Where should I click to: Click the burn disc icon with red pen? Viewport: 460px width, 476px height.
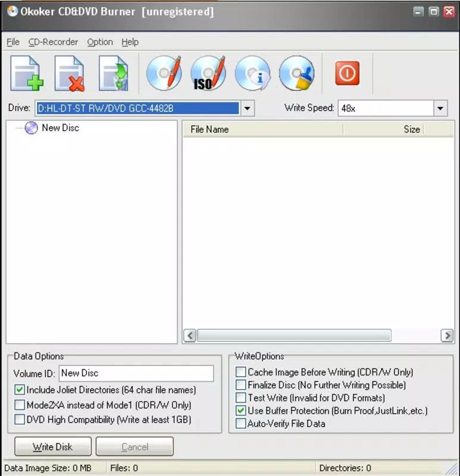pyautogui.click(x=164, y=73)
